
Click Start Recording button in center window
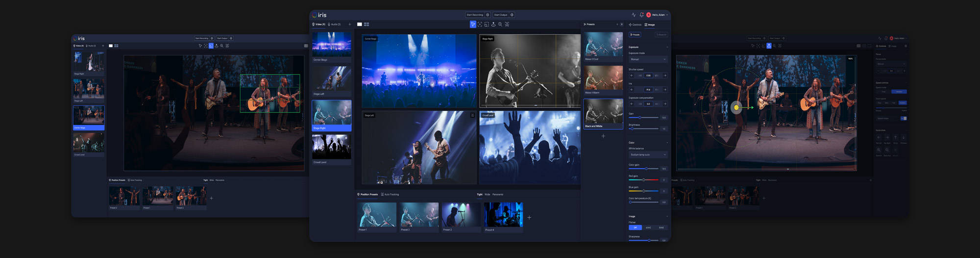click(x=474, y=15)
